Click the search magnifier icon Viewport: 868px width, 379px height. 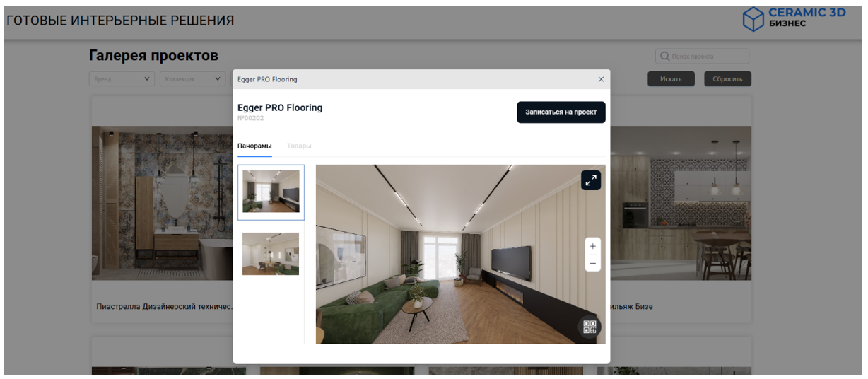(664, 56)
